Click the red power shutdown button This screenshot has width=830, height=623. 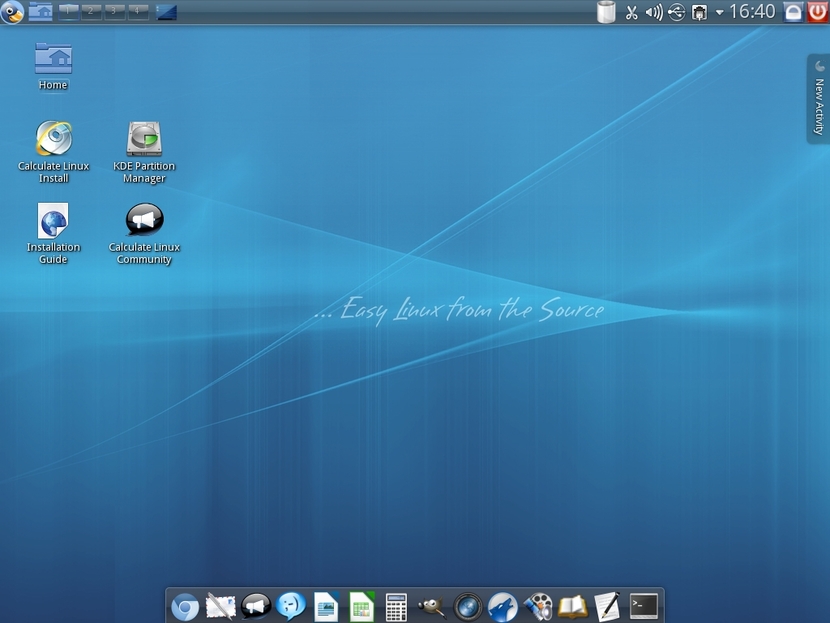click(818, 12)
